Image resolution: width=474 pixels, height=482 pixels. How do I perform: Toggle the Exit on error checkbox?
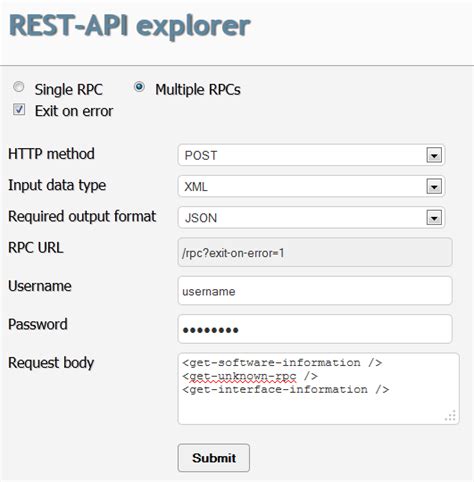click(19, 109)
